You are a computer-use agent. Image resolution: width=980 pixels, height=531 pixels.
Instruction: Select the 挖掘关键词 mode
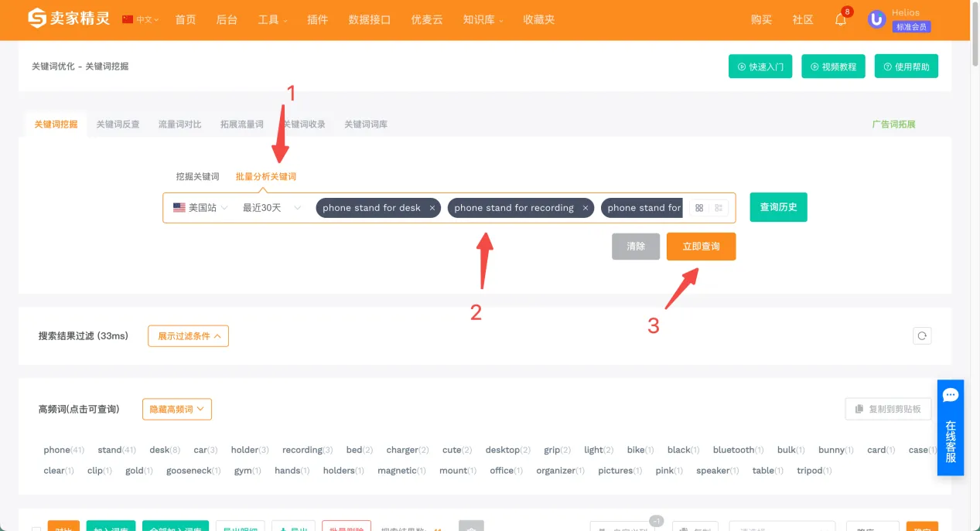click(x=198, y=176)
